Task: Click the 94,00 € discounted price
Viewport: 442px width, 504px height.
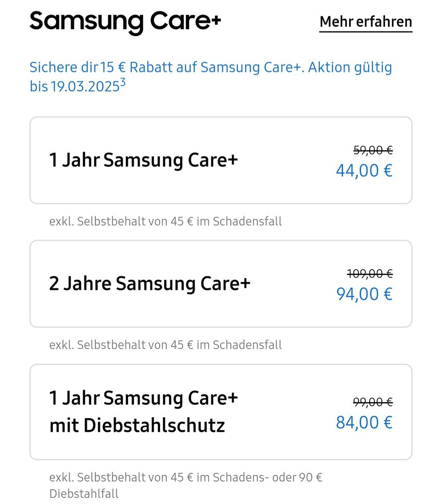Action: [x=364, y=294]
